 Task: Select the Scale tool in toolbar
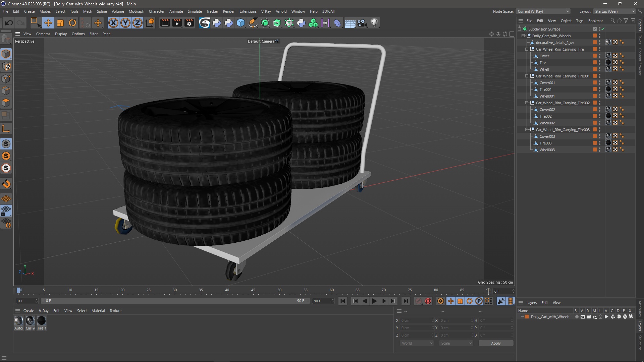60,23
